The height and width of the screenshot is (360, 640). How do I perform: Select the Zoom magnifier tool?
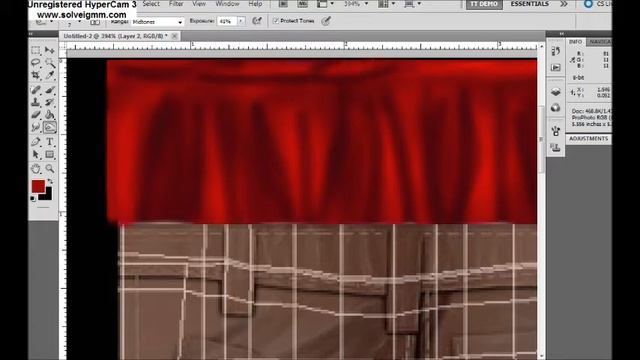click(50, 168)
